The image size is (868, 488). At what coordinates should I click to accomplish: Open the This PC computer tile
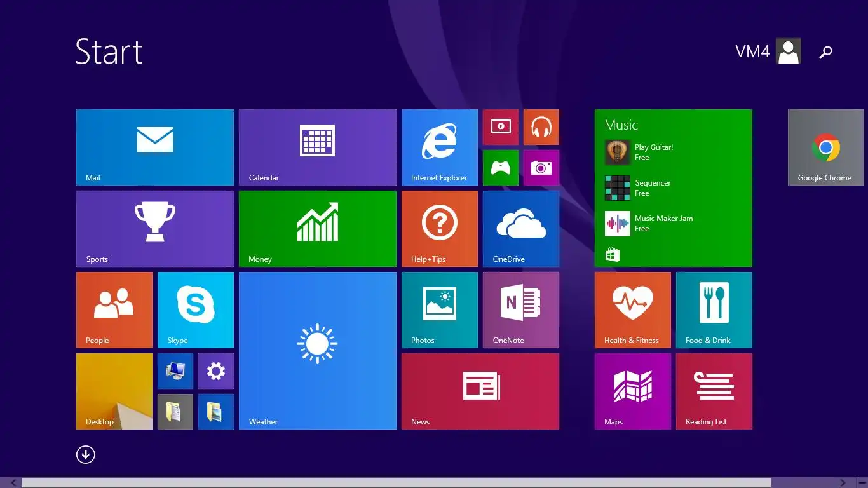point(175,371)
